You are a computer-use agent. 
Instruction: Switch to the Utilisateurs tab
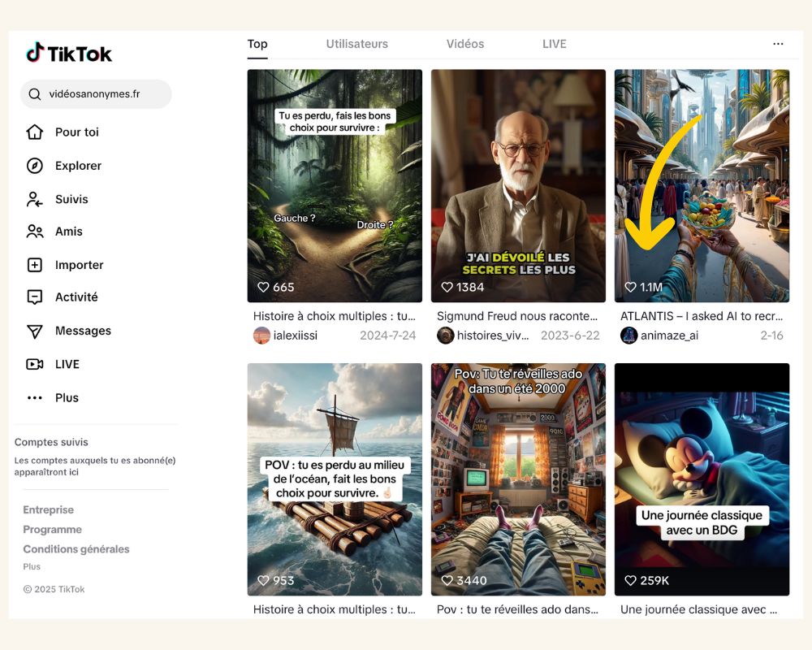pos(357,44)
